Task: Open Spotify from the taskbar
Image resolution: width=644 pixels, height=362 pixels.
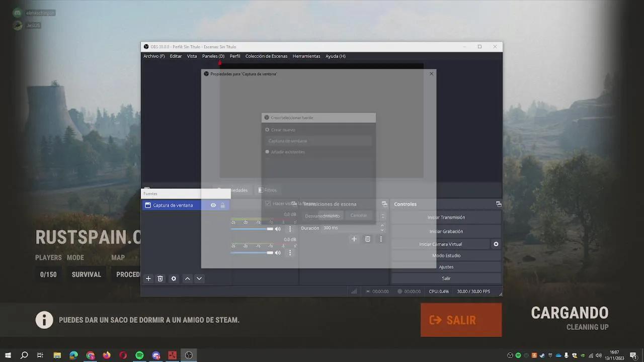Action: (139, 355)
